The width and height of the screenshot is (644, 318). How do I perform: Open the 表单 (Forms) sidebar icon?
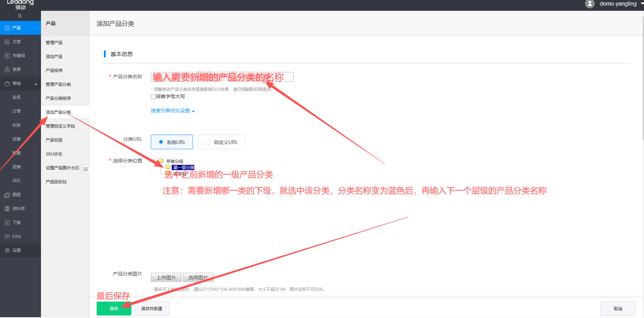(x=7, y=69)
